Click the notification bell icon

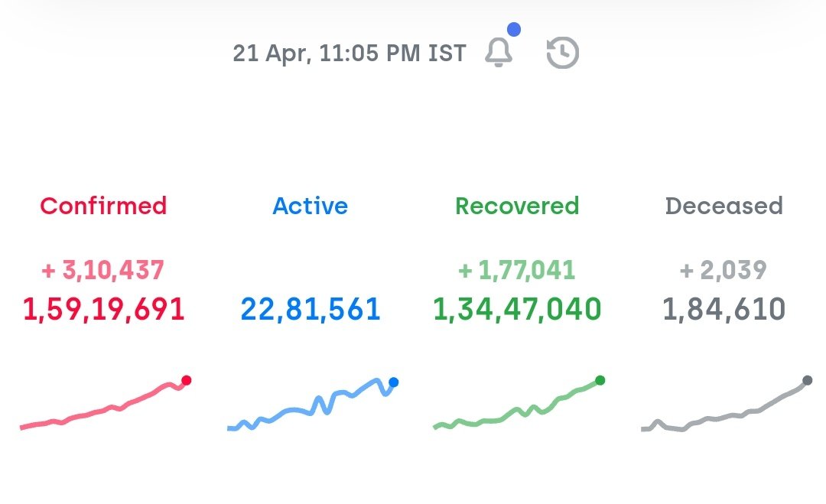pyautogui.click(x=499, y=54)
